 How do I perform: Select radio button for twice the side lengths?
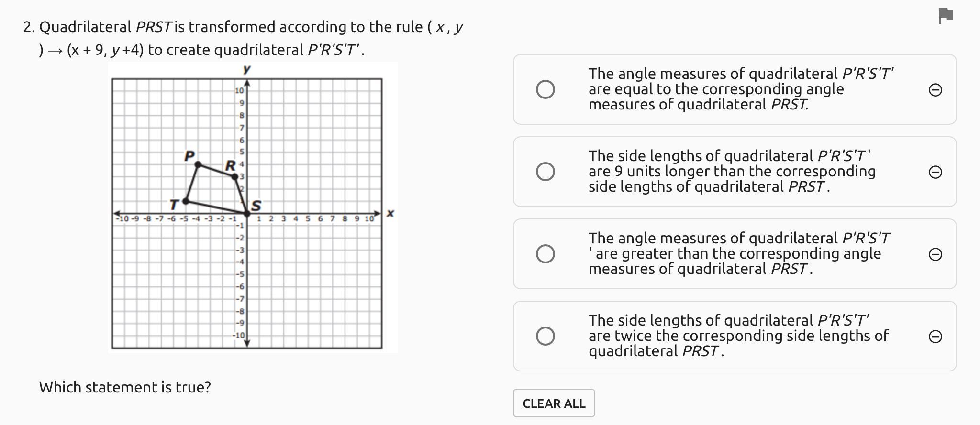545,336
